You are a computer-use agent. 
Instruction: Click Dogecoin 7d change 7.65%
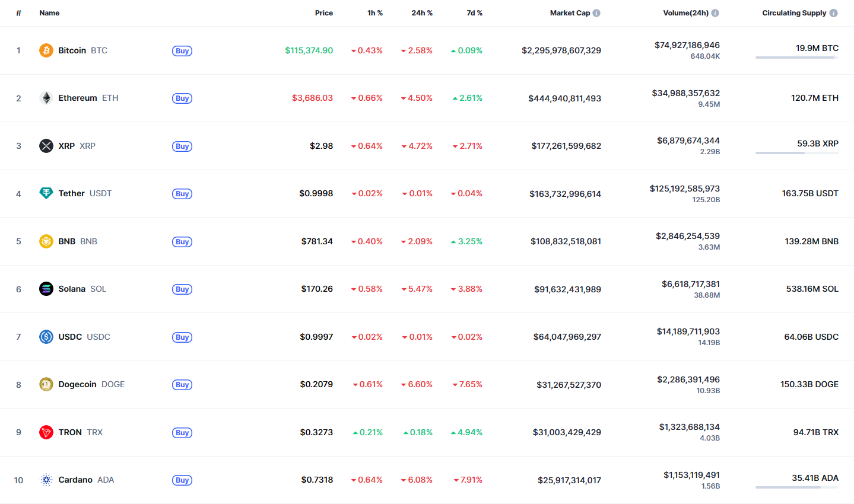tap(468, 384)
